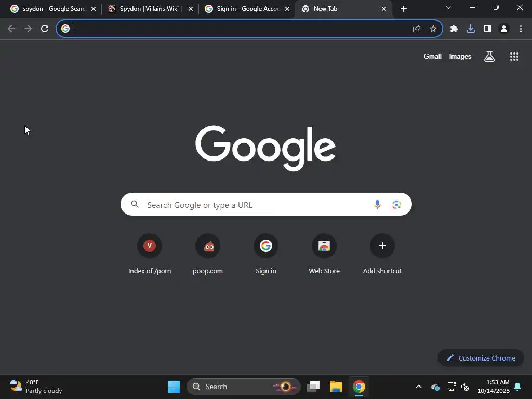The height and width of the screenshot is (399, 532).
Task: Open the weather widget showing 48°F
Action: pos(36,387)
